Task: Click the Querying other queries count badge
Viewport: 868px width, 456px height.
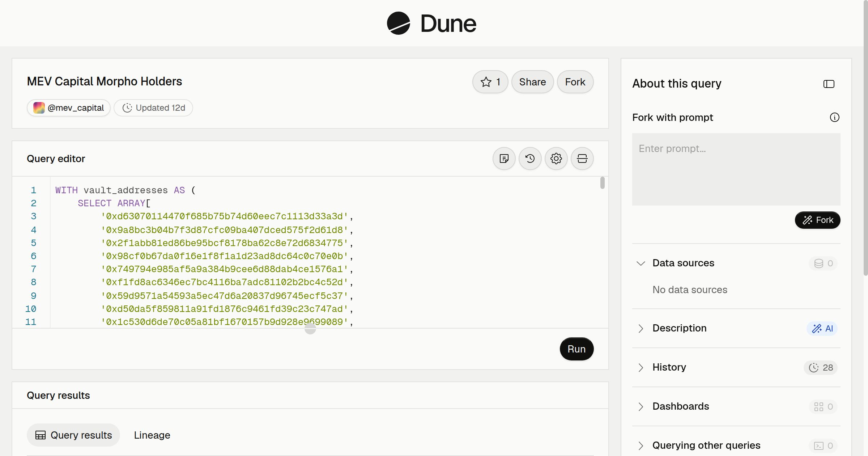Action: (x=823, y=446)
